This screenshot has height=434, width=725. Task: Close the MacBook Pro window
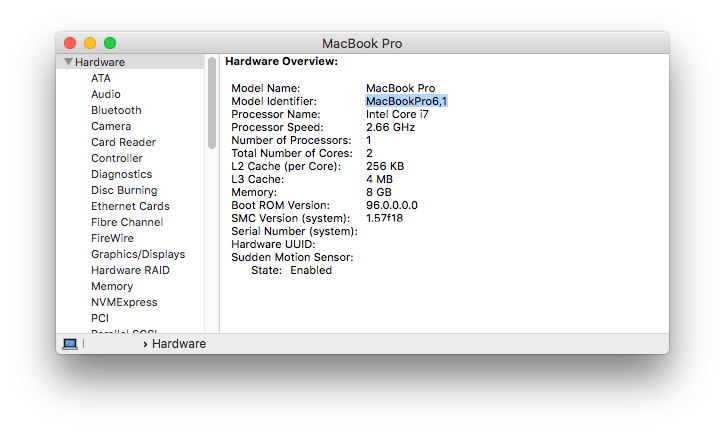[x=70, y=43]
